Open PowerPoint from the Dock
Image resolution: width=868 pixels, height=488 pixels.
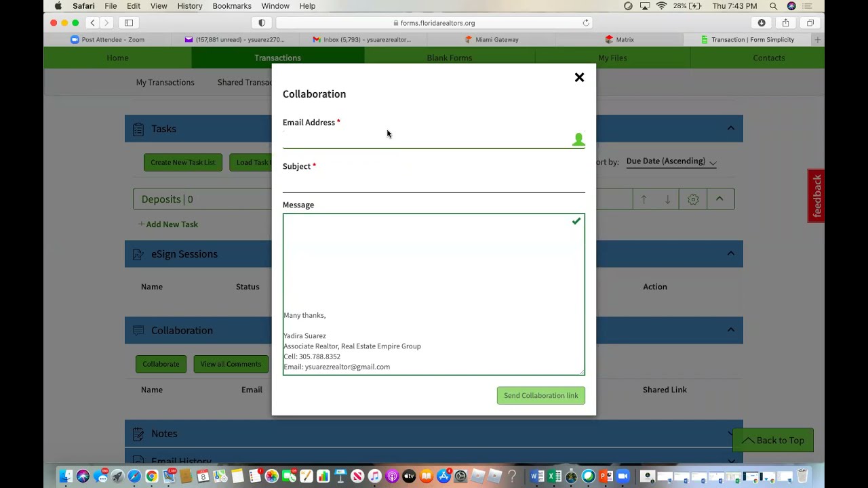[x=606, y=476]
